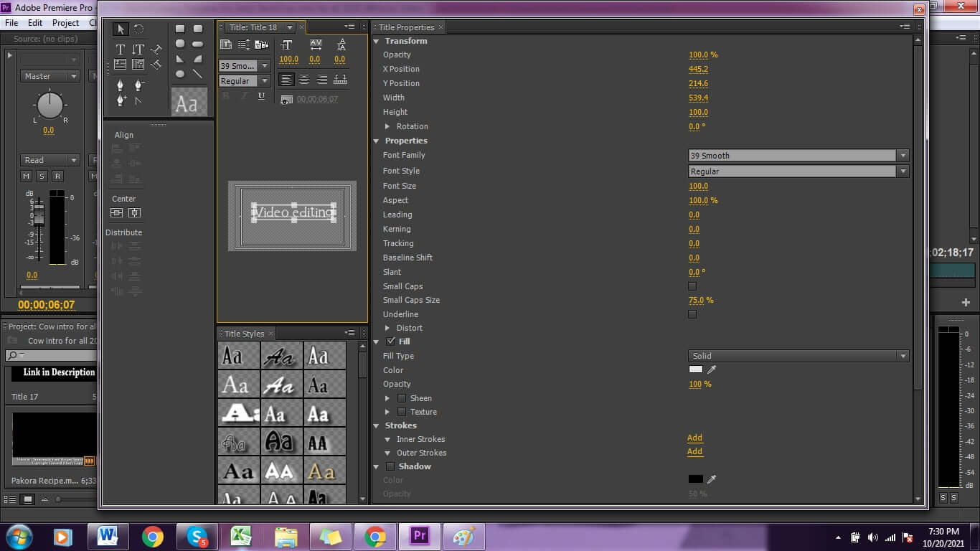The height and width of the screenshot is (551, 980).
Task: Open the Master track dropdown
Action: click(x=50, y=76)
